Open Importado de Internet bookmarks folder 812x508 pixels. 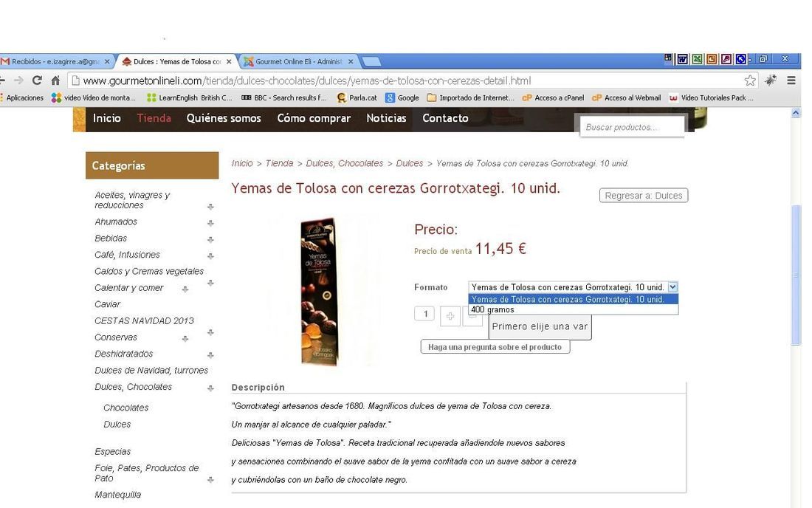tap(471, 97)
